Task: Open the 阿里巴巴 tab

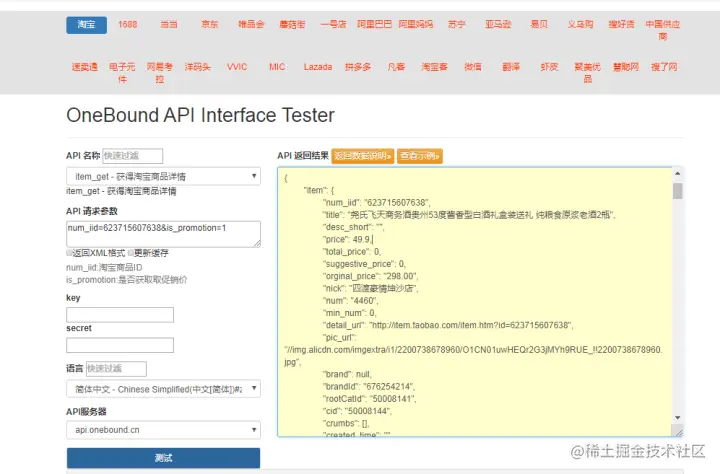Action: pos(374,25)
